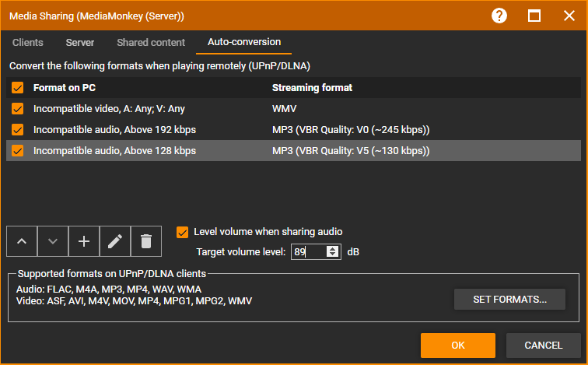Disable Level volume when sharing audio
The height and width of the screenshot is (365, 588).
pyautogui.click(x=182, y=232)
